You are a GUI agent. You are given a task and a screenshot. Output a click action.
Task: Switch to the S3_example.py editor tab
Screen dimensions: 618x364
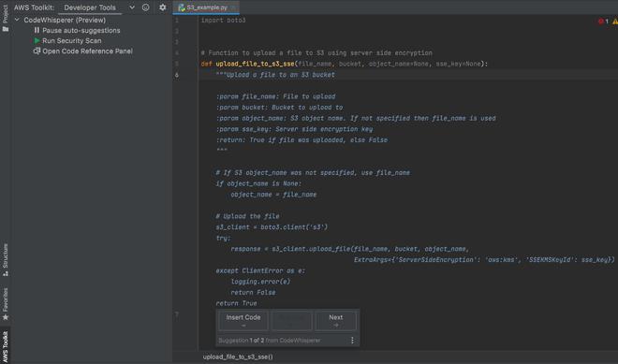coord(206,7)
